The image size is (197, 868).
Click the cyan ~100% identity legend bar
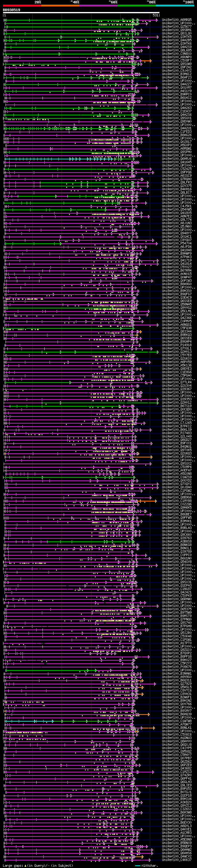(175, 6)
